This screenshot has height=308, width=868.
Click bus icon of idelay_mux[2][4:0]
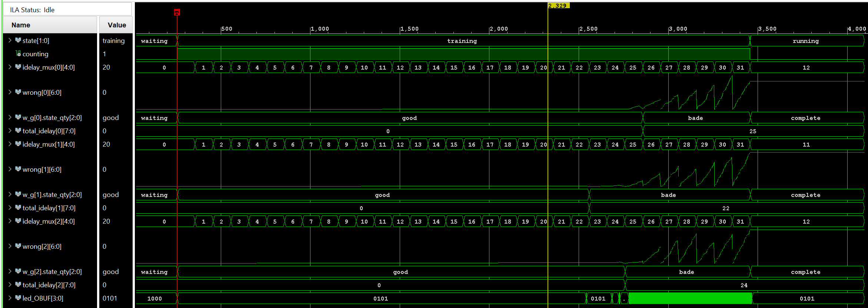point(18,221)
